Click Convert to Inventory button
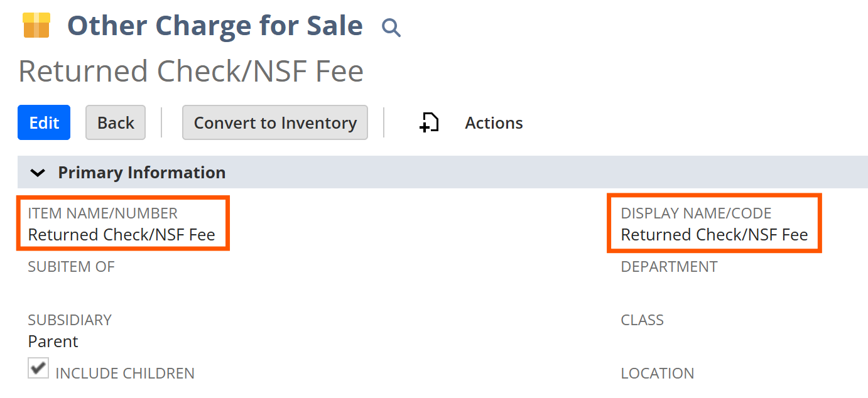868x398 pixels. pyautogui.click(x=275, y=122)
